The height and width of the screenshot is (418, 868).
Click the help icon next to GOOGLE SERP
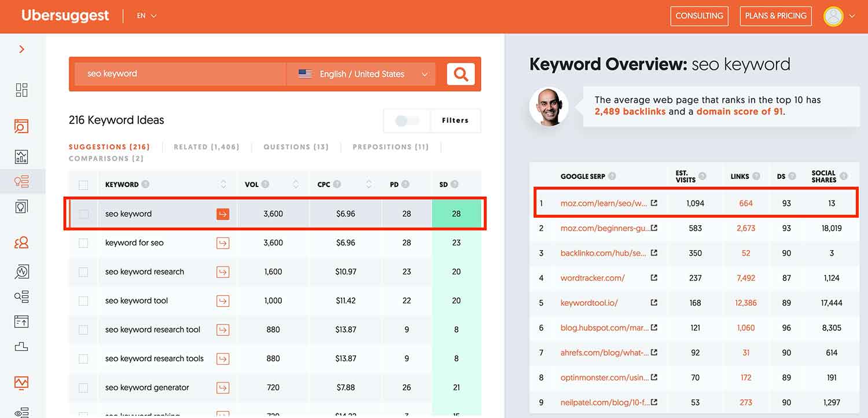pos(612,176)
